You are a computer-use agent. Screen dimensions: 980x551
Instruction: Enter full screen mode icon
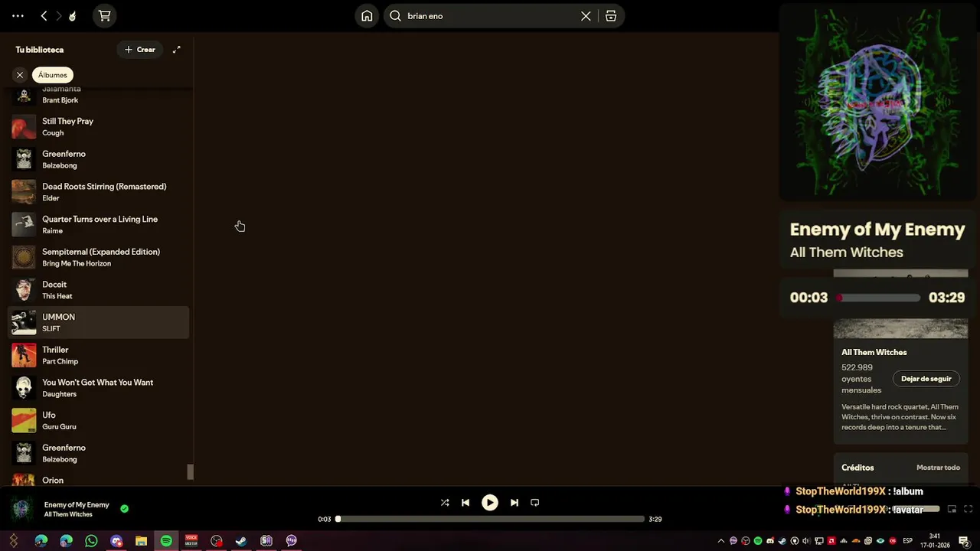pyautogui.click(x=968, y=509)
